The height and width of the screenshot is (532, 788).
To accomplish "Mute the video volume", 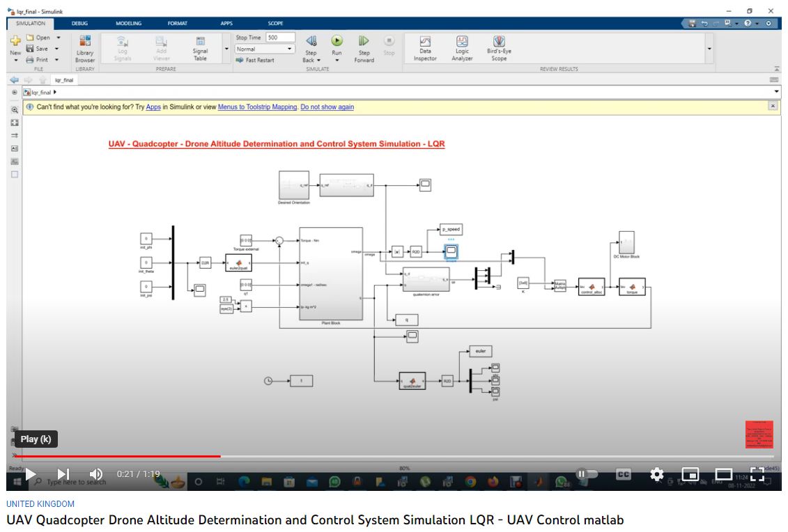I will pyautogui.click(x=97, y=474).
